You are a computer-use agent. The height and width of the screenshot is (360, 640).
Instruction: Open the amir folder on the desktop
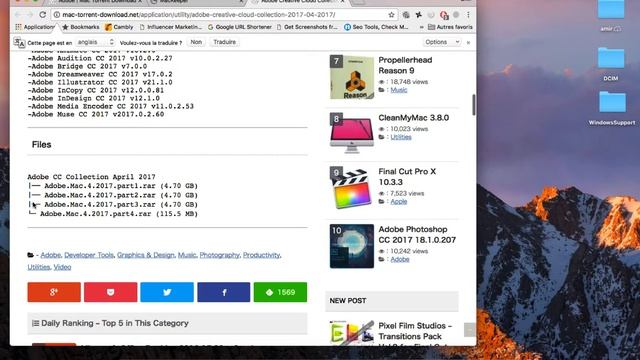click(x=611, y=16)
